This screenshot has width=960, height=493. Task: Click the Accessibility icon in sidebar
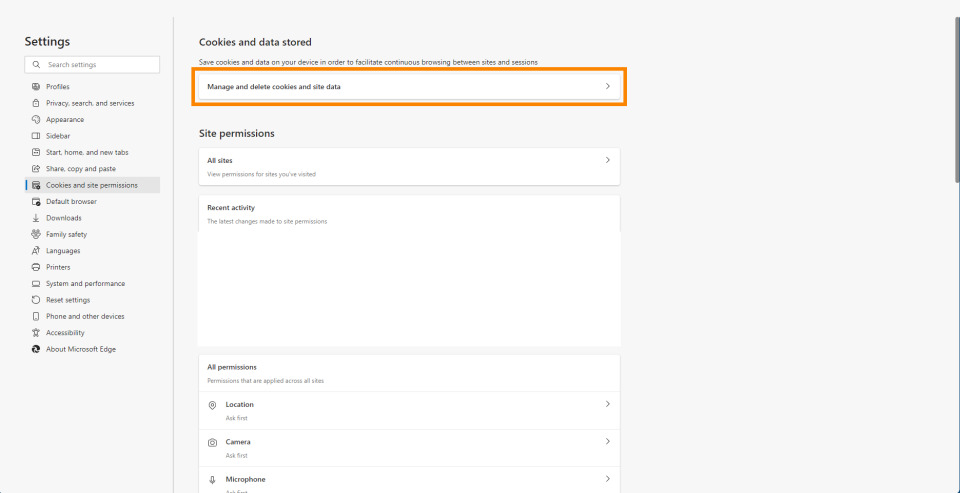(36, 333)
